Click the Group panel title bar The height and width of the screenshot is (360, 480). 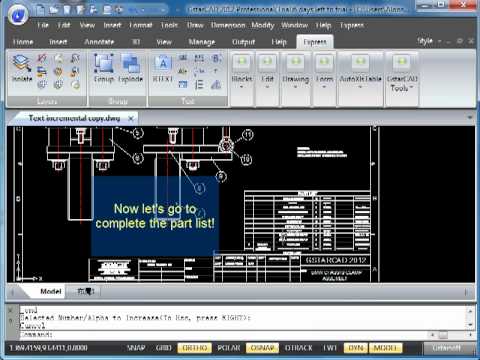(118, 101)
